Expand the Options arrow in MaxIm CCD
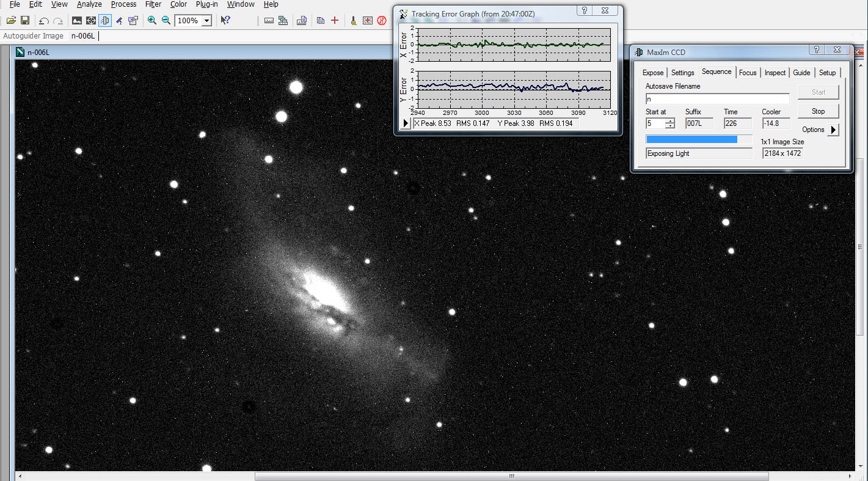Screen dimensions: 868x481 tap(834, 130)
